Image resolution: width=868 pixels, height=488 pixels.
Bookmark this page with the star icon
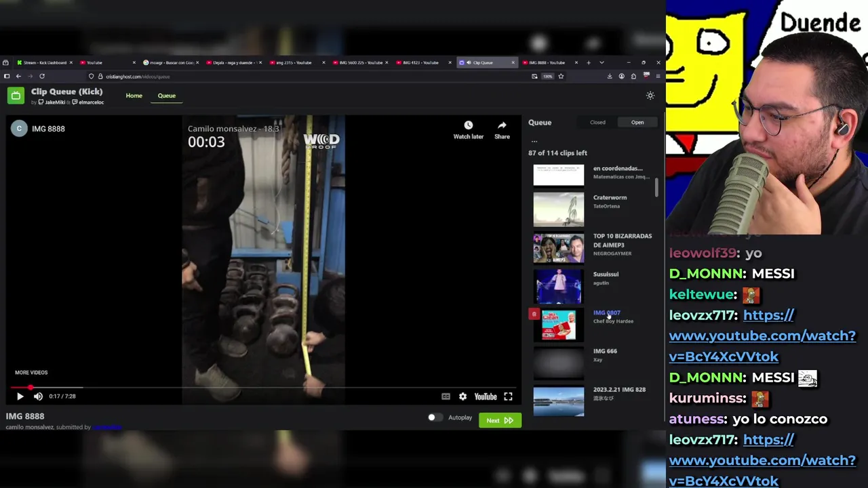click(561, 77)
